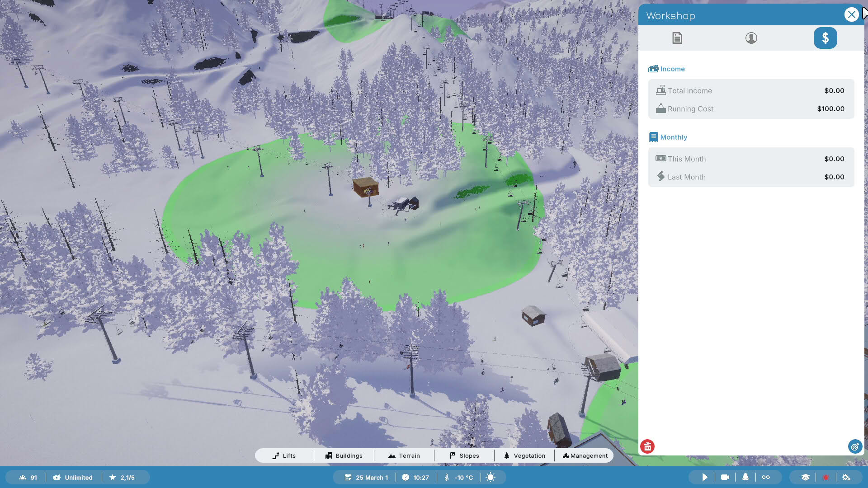Click the sunny weather icon
Viewport: 868px width, 488px height.
[x=491, y=477]
